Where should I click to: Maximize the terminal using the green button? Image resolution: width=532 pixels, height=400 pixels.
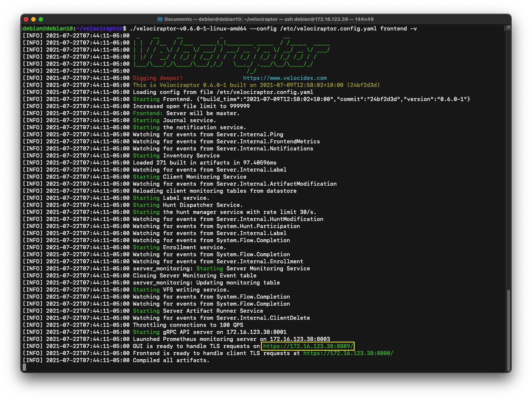point(41,19)
